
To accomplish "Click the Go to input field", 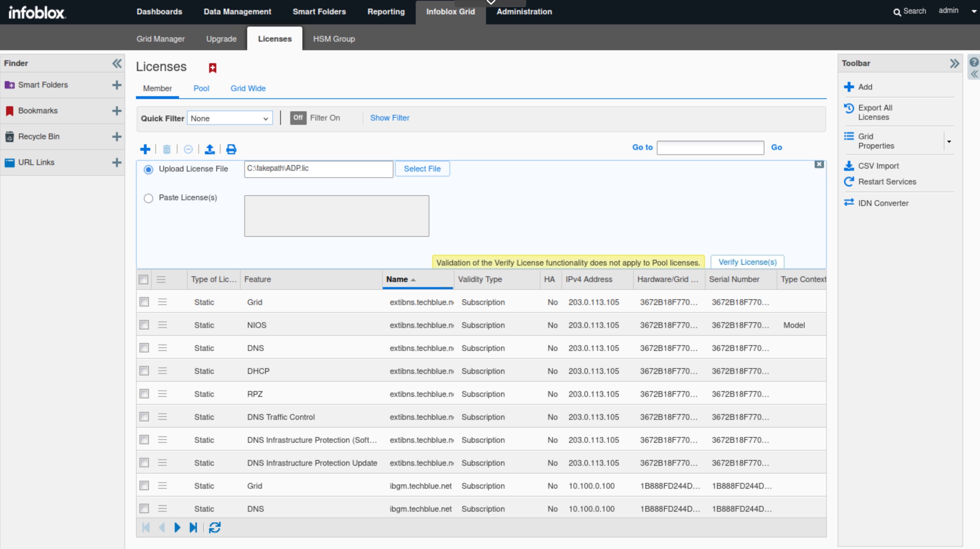I will [710, 147].
